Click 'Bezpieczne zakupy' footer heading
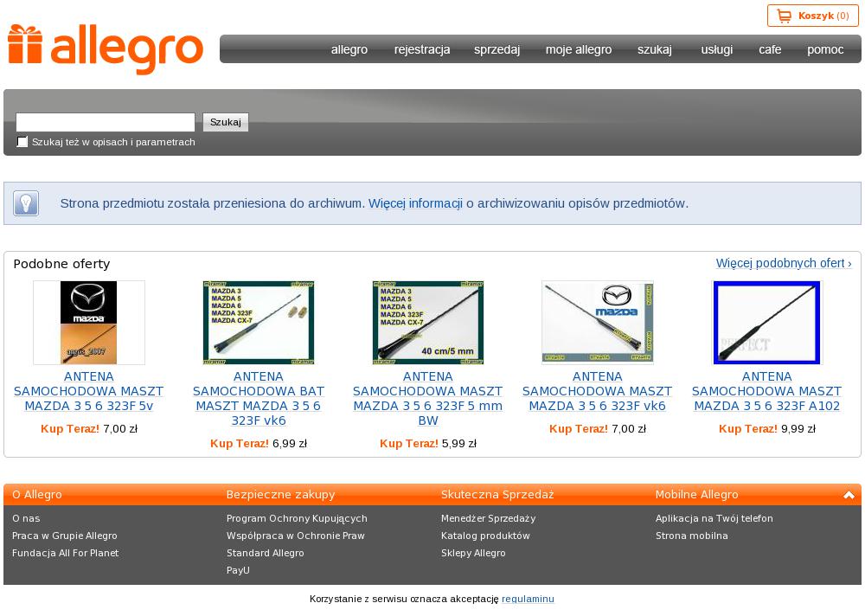The image size is (865, 616). coord(281,495)
